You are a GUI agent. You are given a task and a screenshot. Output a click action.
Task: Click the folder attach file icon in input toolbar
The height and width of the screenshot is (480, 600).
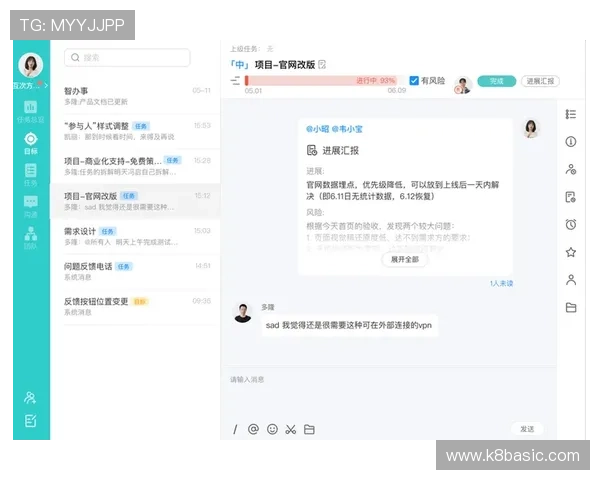(309, 429)
